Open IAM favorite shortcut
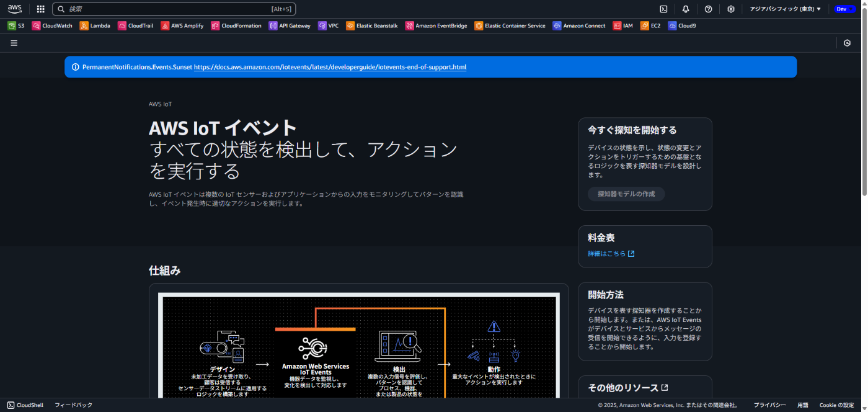Screen dimensions: 868x412 pos(623,26)
